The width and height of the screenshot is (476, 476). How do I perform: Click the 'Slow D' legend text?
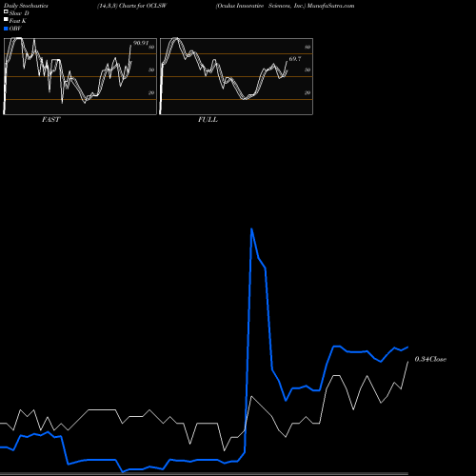pos(19,13)
